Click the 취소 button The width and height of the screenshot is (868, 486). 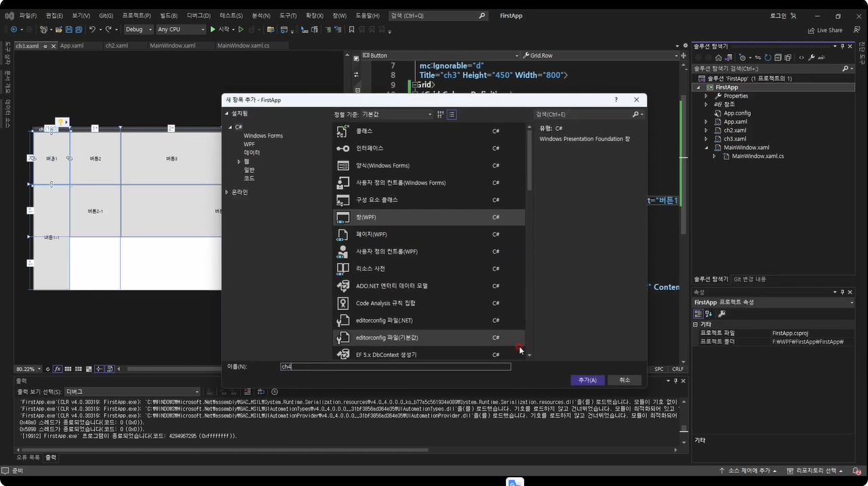point(625,380)
